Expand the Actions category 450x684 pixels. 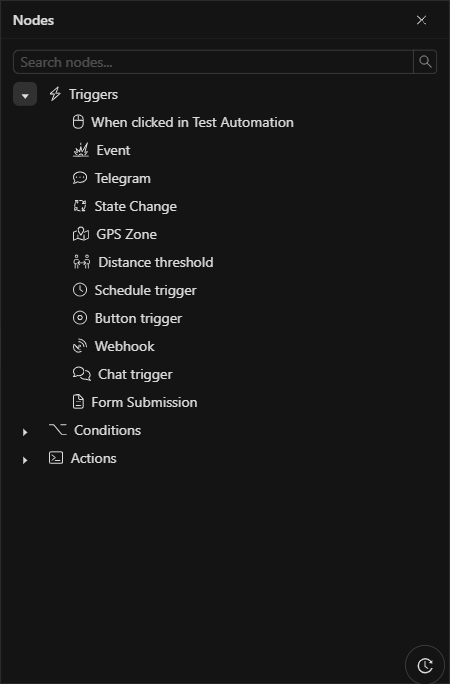[x=25, y=460]
